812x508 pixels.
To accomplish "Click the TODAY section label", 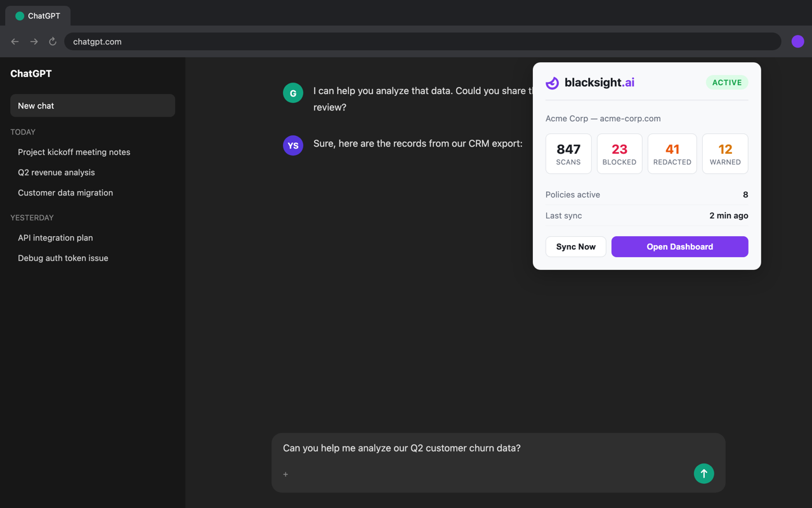I will point(23,132).
